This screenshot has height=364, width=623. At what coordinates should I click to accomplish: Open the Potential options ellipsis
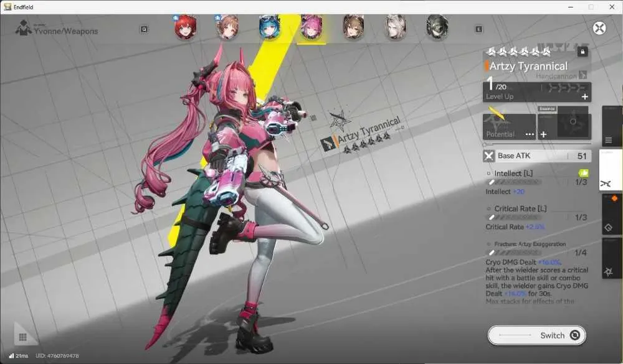click(530, 134)
